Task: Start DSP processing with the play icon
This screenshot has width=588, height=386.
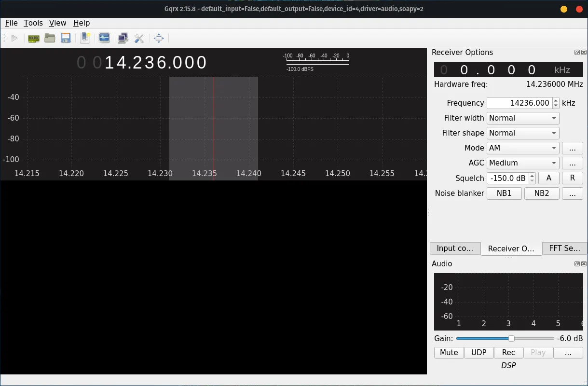Action: click(x=14, y=38)
